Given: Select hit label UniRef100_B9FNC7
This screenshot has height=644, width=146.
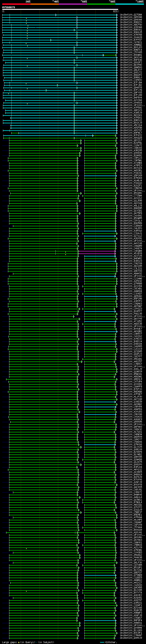Looking at the screenshot, I should click(x=131, y=133).
